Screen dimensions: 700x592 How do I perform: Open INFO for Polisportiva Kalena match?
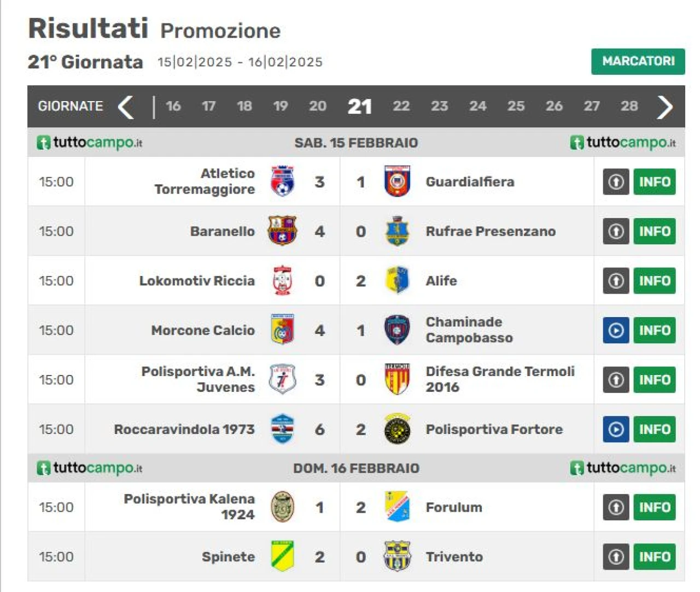click(x=655, y=507)
